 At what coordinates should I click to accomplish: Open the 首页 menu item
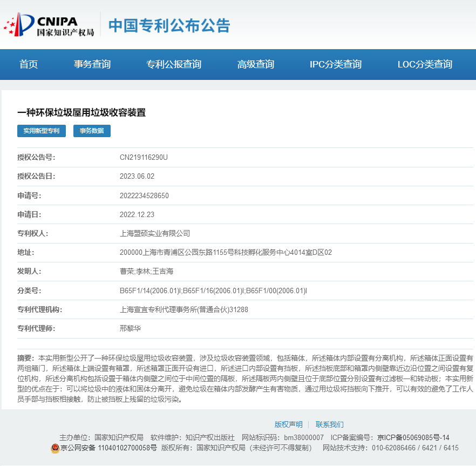29,64
